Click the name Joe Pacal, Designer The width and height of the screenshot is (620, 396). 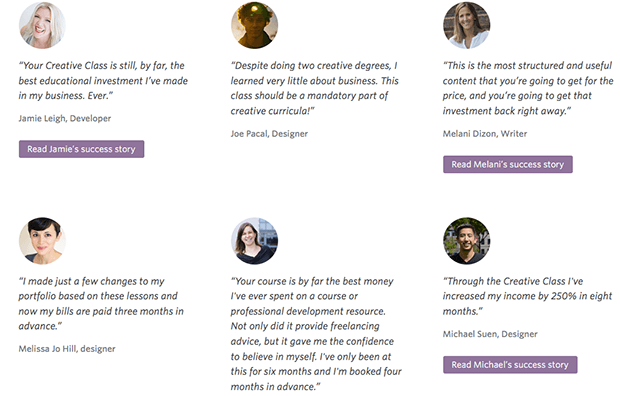click(269, 134)
